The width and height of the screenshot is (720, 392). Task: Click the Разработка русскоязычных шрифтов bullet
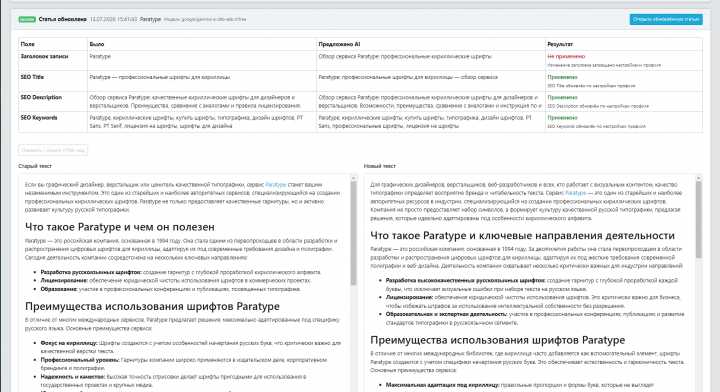coord(180,272)
